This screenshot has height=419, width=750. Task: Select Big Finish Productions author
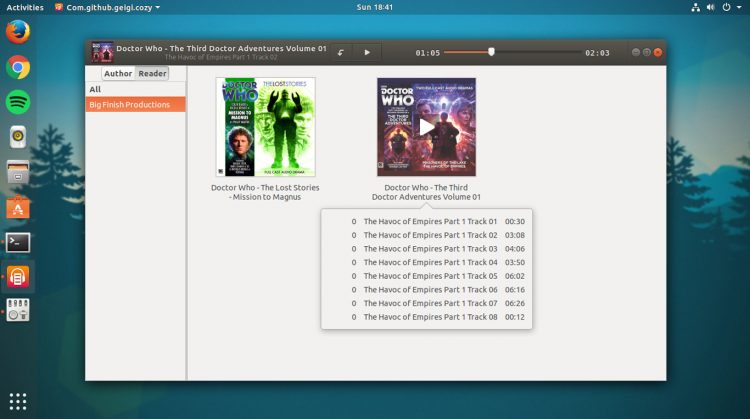135,104
